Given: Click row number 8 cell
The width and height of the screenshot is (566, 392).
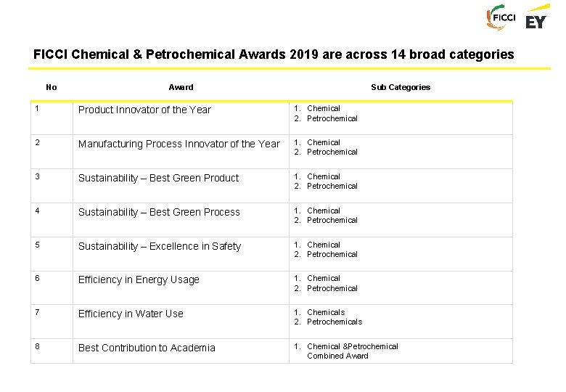Looking at the screenshot, I should pyautogui.click(x=52, y=351).
